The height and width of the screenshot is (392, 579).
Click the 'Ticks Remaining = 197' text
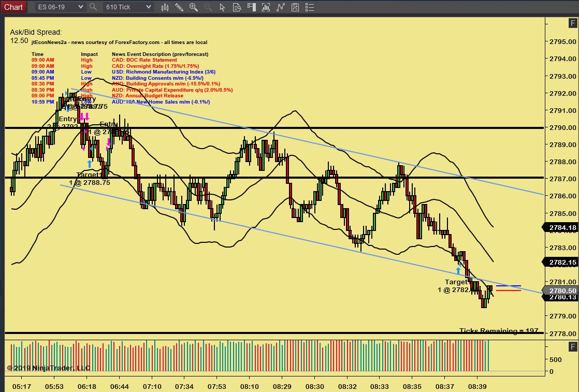(499, 330)
